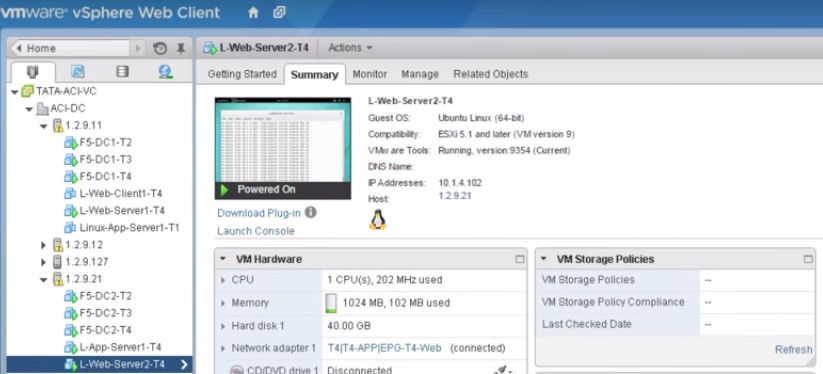Click the CD/DVD drive 1 connect icon
This screenshot has width=823, height=374.
tap(501, 370)
